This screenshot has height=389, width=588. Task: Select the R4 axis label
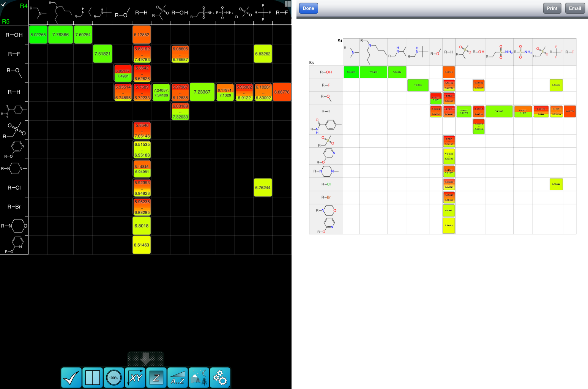click(24, 6)
